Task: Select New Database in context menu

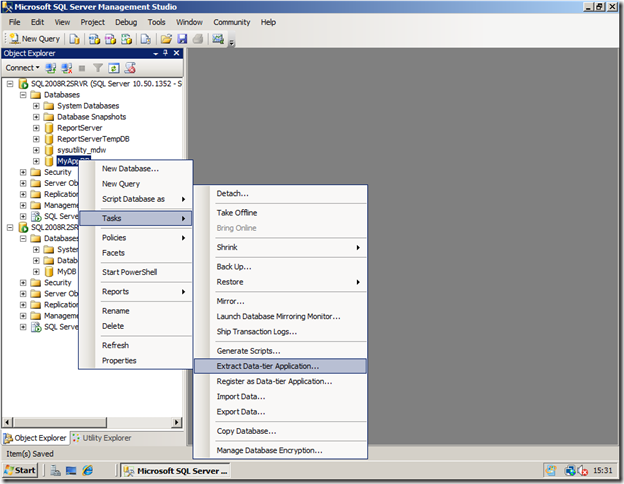Action: click(x=136, y=169)
